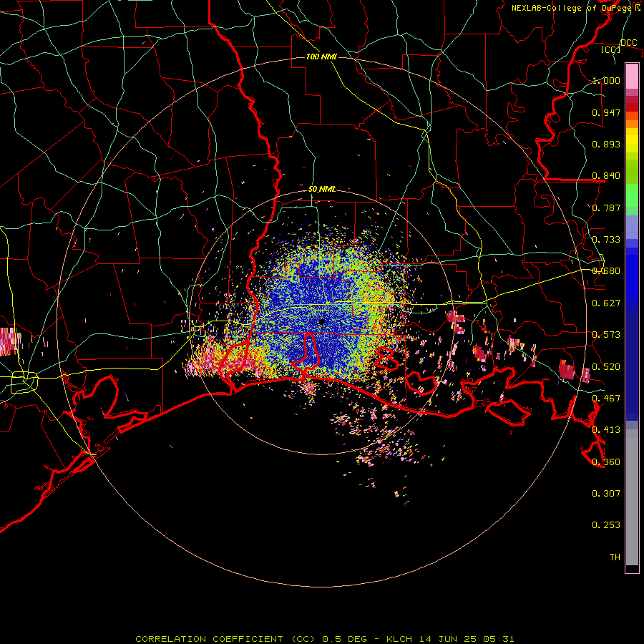Click the 0.520 scale value
Screen dimensions: 644x644
(x=606, y=367)
